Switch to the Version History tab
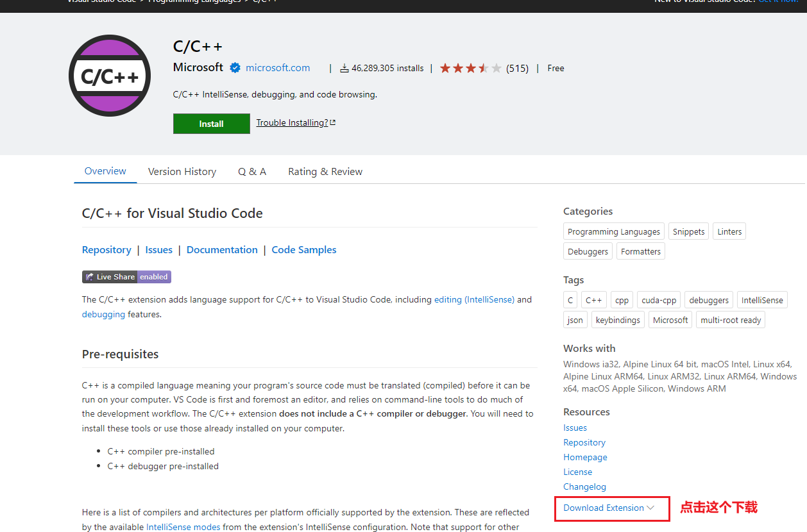Screen dimensions: 807x532 (182, 172)
